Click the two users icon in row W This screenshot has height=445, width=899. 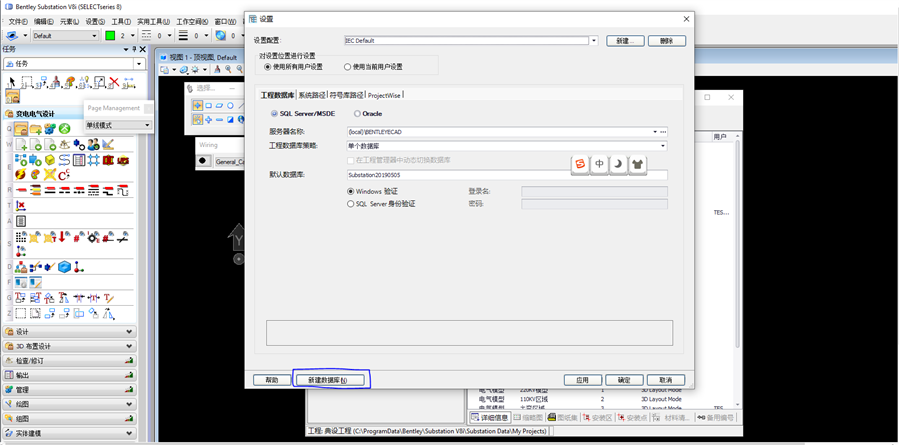(93, 145)
